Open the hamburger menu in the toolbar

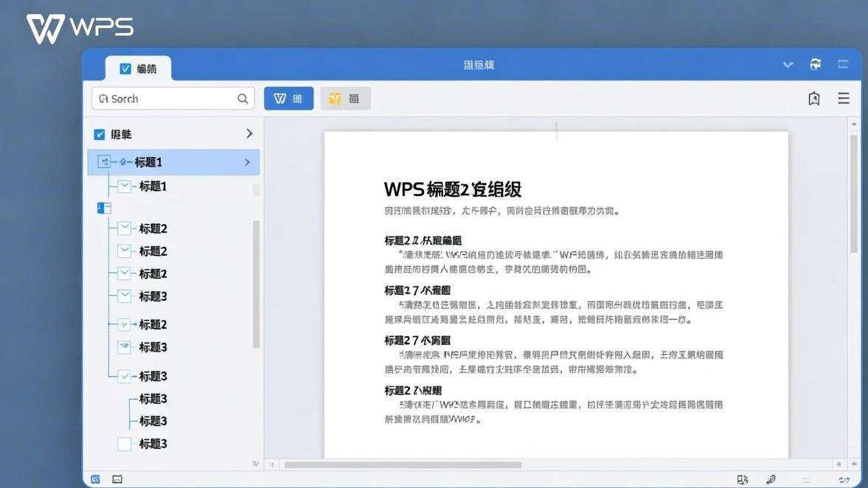[x=844, y=99]
